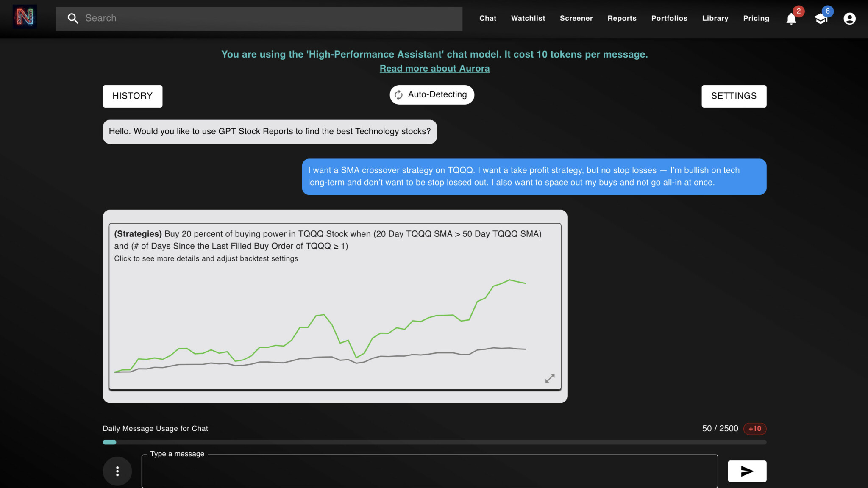Toggle the Auto-Detecting mode chip
This screenshot has height=488, width=868.
pos(431,95)
